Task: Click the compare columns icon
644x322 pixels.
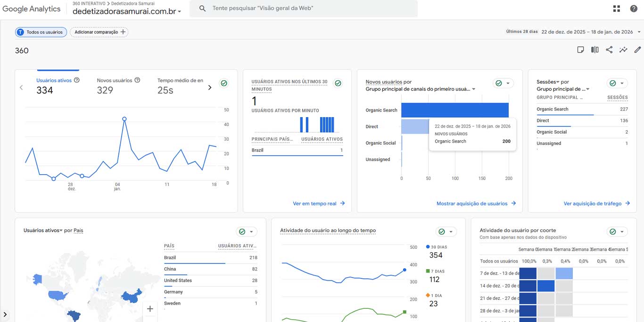Action: tap(595, 50)
